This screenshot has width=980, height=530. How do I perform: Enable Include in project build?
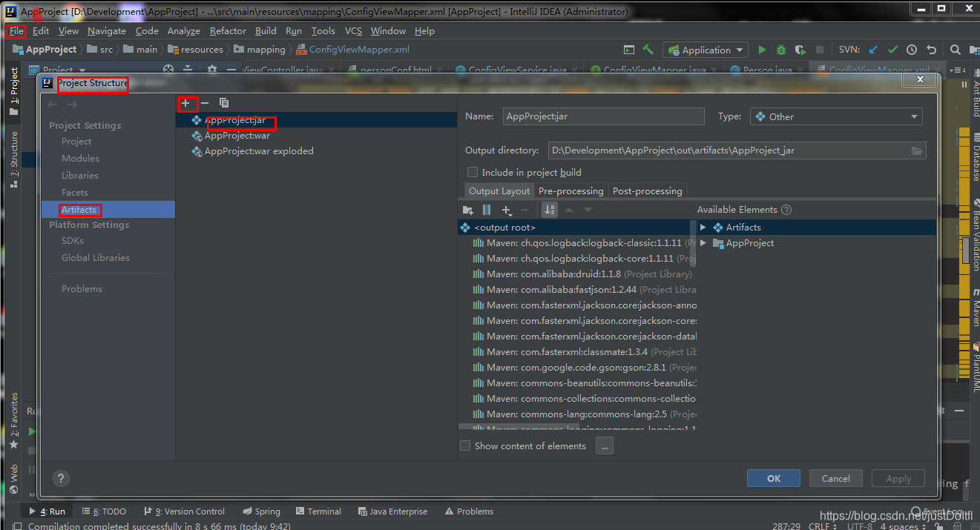[473, 172]
